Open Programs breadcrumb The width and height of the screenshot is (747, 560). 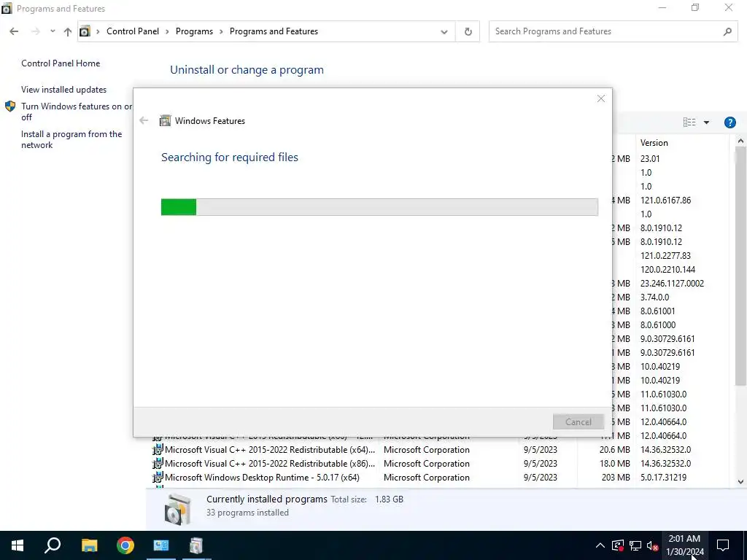(x=194, y=31)
